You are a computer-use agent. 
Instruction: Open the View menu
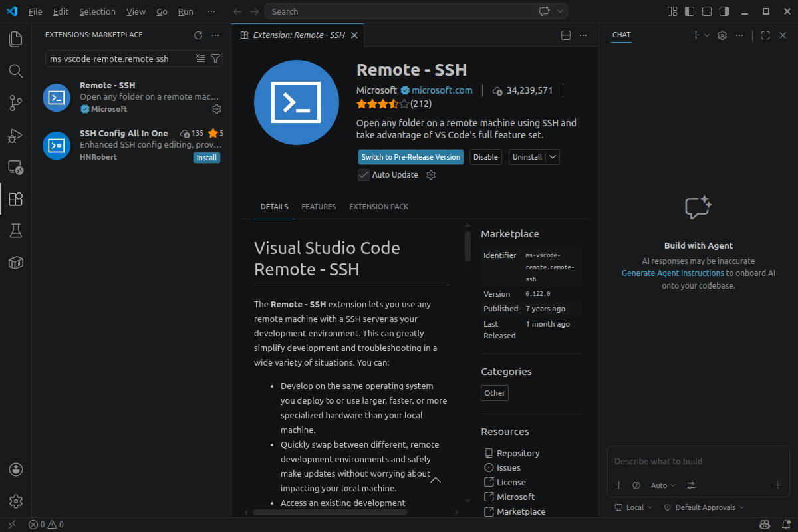(x=136, y=11)
